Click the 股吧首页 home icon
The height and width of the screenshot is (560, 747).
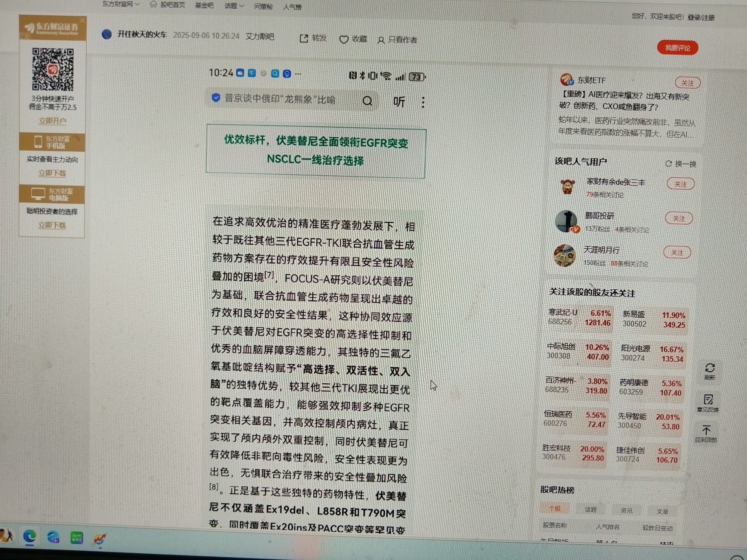pyautogui.click(x=153, y=4)
